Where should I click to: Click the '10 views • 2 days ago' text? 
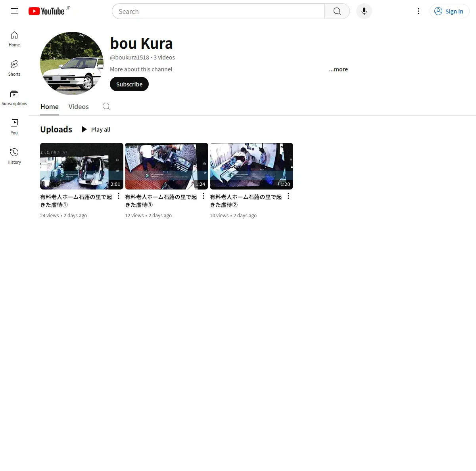233,216
